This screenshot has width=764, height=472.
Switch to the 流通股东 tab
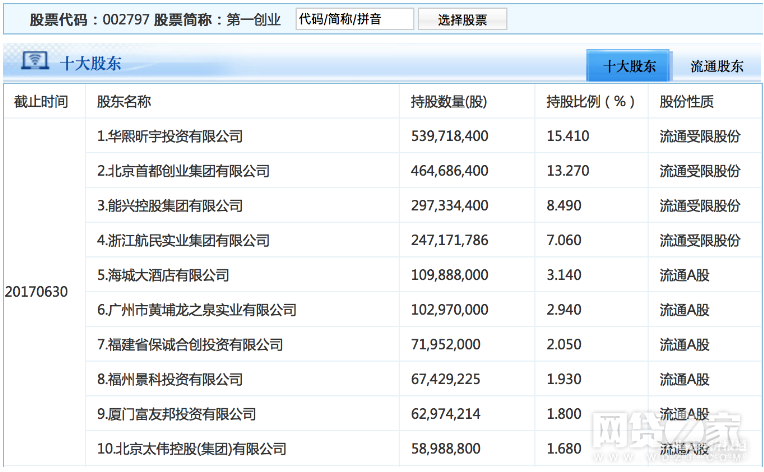[717, 66]
